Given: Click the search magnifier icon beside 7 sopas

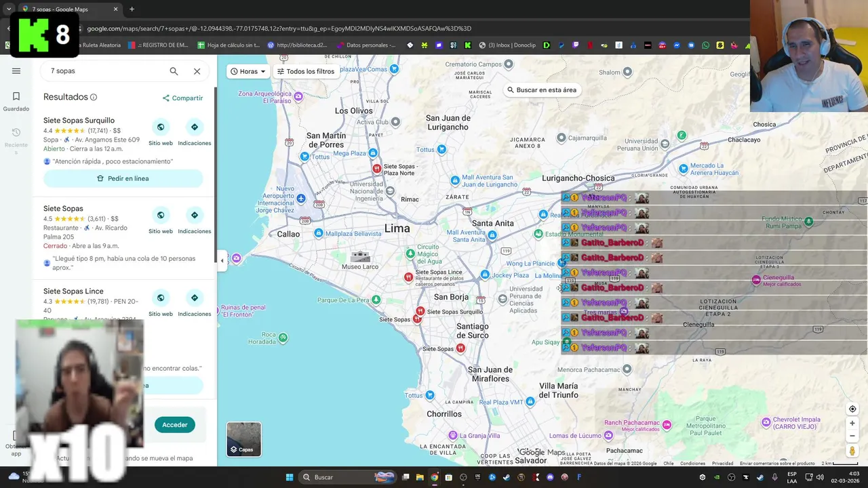Looking at the screenshot, I should click(x=174, y=71).
